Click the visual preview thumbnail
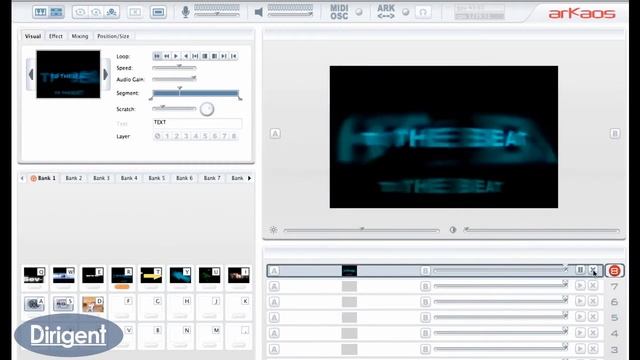Screen dimensions: 640x360 pos(68,74)
